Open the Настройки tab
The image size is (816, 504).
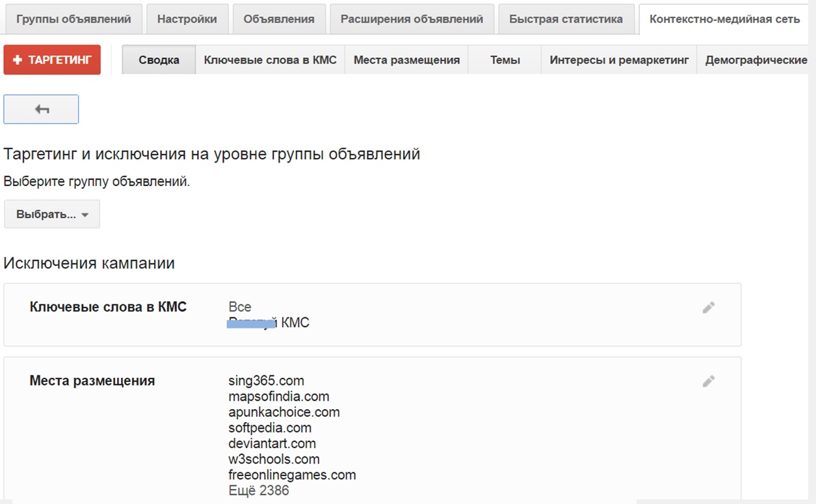187,19
